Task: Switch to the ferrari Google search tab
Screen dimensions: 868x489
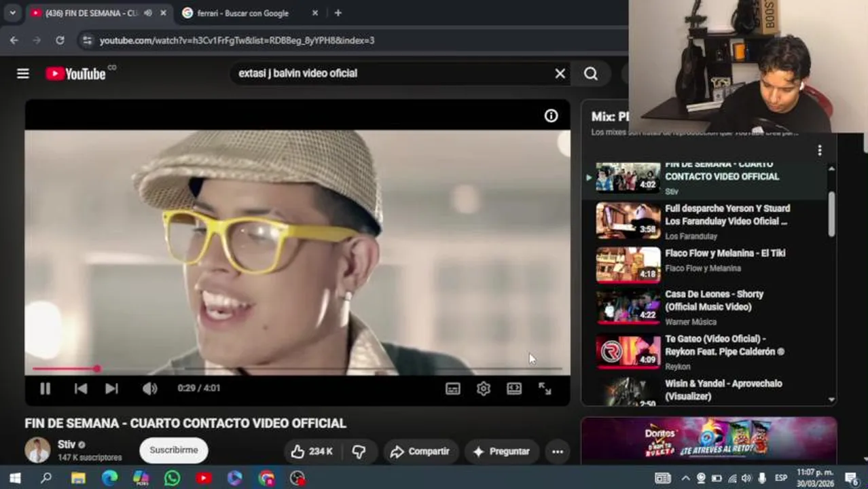Action: [243, 13]
